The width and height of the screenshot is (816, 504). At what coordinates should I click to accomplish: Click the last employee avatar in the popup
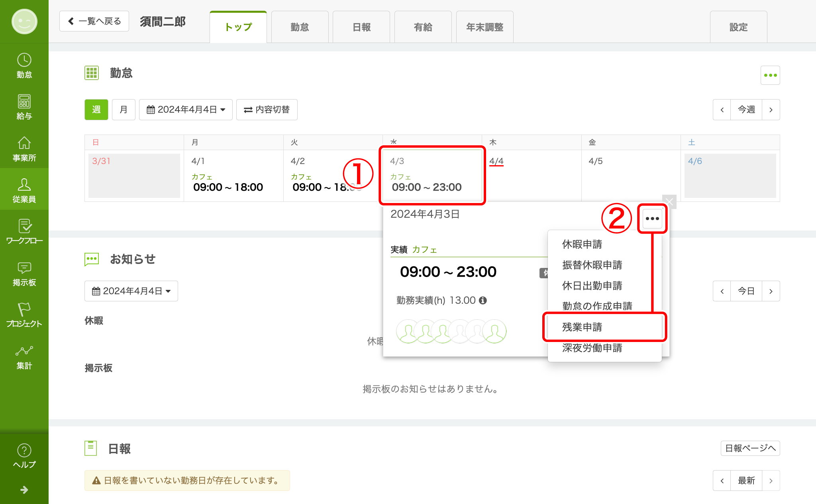pos(494,331)
